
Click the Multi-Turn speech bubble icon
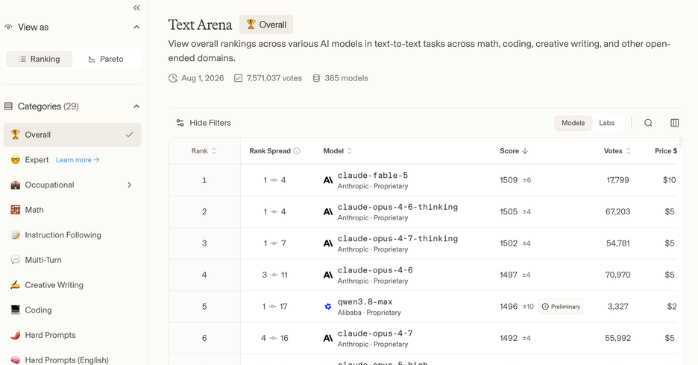[x=15, y=260]
